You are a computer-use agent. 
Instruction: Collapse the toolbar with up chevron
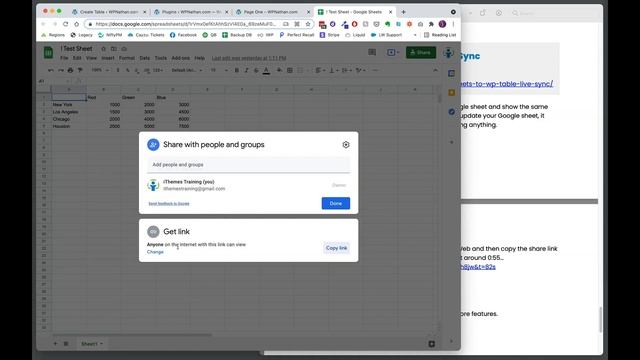click(436, 70)
